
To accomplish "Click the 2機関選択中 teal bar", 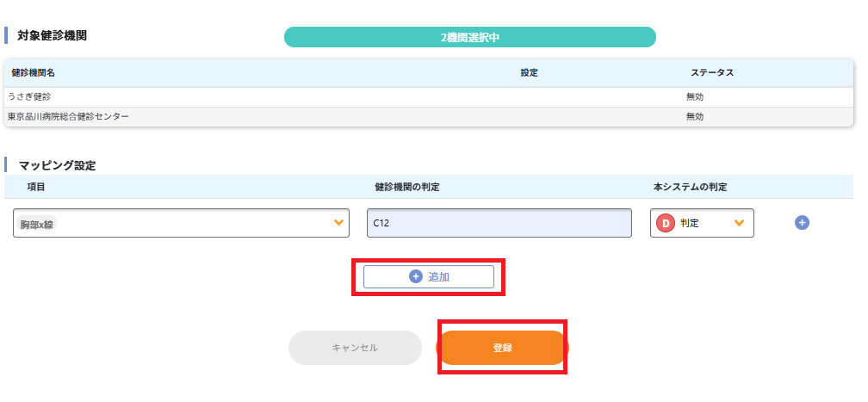I will 470,37.
